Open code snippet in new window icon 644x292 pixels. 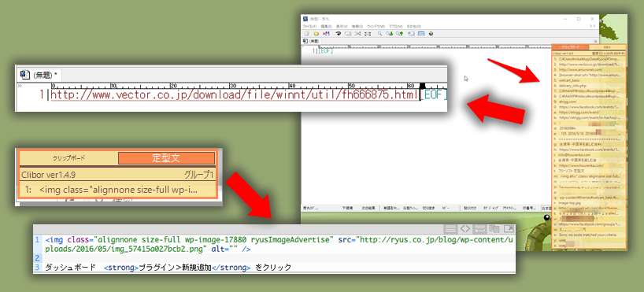(x=509, y=229)
